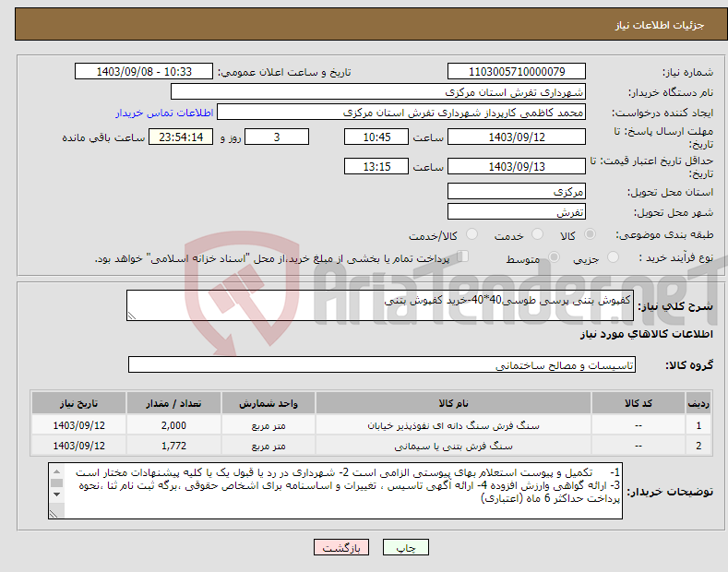Click the row number 2 cell
The image size is (728, 572).
[x=698, y=446]
